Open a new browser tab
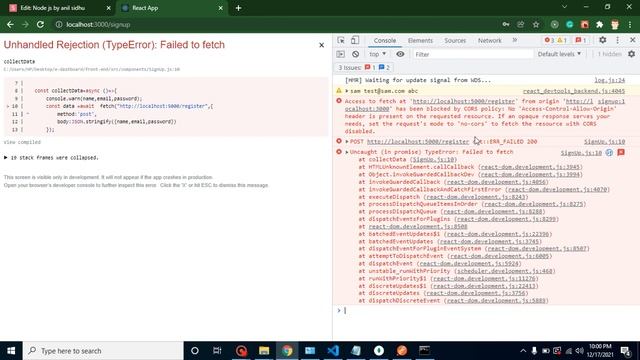640x360 pixels. [238, 8]
